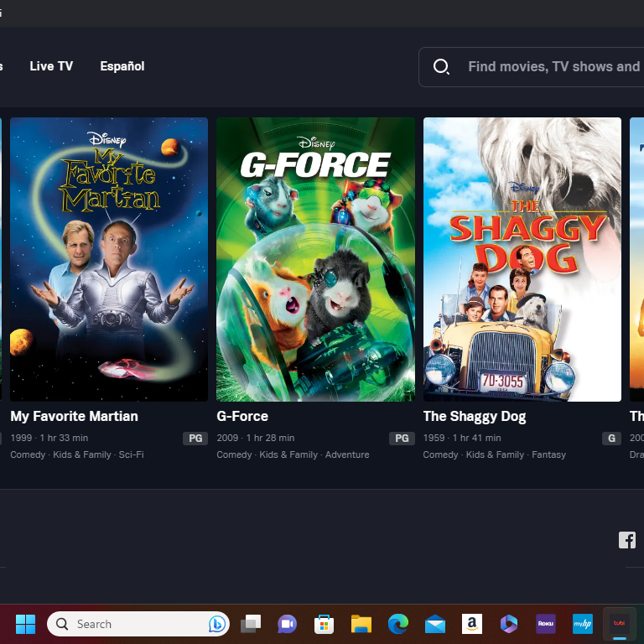Click the myHP taskbar icon
The height and width of the screenshot is (644, 644).
(x=583, y=624)
